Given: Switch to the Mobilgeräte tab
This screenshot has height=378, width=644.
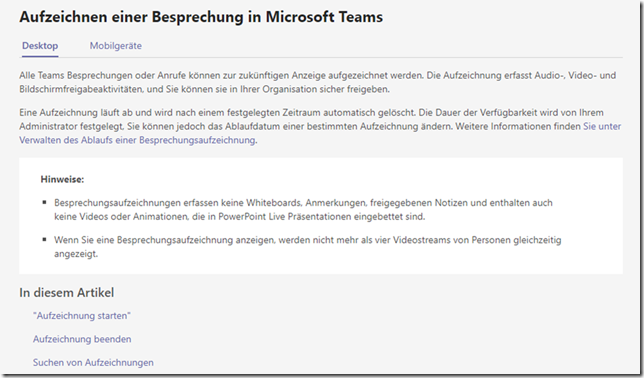Looking at the screenshot, I should (x=116, y=46).
